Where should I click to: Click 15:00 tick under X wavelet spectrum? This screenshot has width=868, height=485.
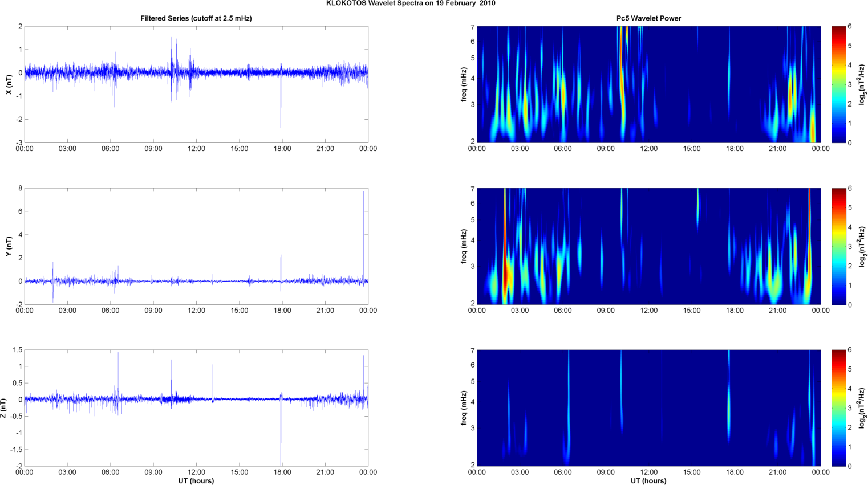pyautogui.click(x=692, y=149)
